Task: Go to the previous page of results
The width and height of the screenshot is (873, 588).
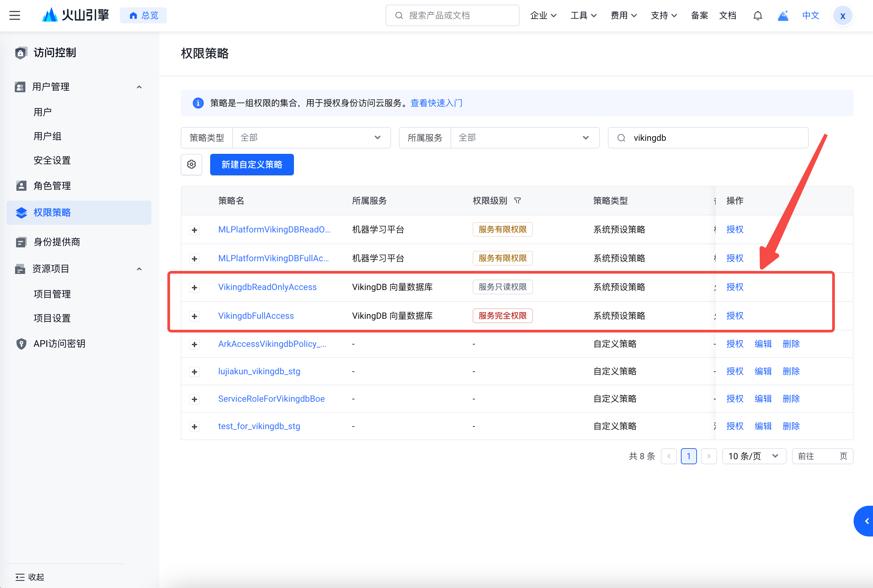Action: (x=669, y=456)
